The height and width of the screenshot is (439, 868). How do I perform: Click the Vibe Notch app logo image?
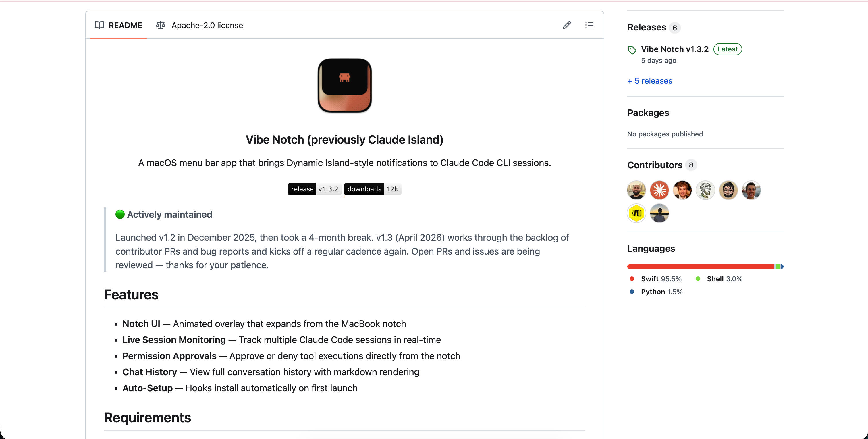pyautogui.click(x=344, y=85)
